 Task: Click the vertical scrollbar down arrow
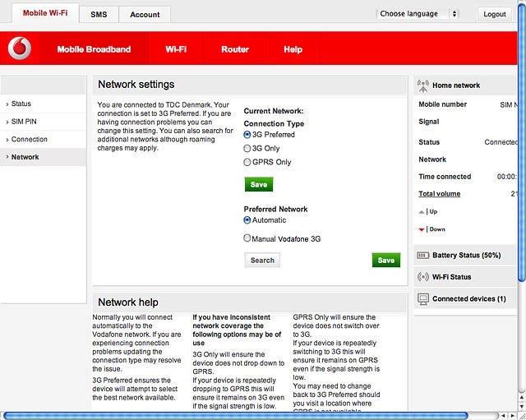pyautogui.click(x=522, y=406)
